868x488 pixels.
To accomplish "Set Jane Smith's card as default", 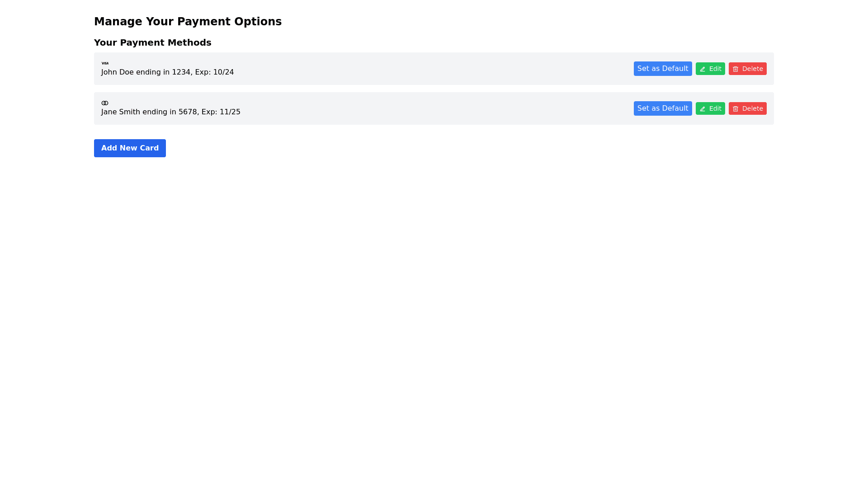I will (x=662, y=108).
